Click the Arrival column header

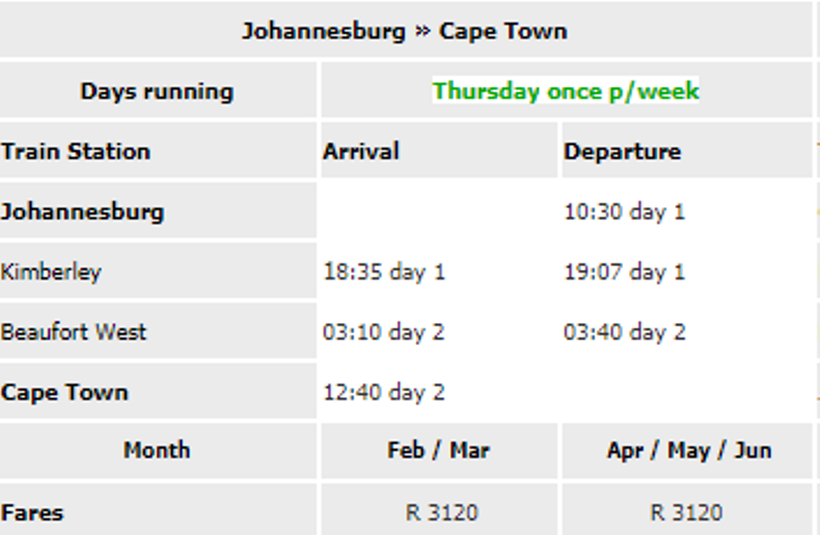[361, 152]
